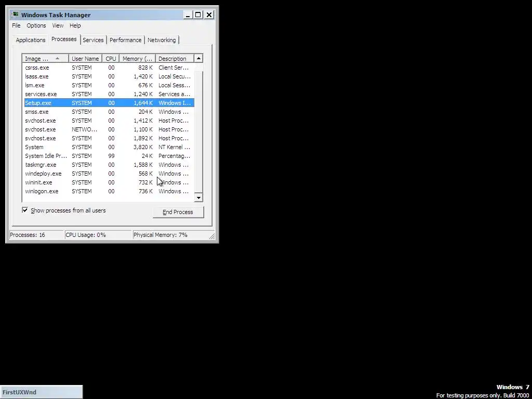Screen dimensions: 532x399
Task: Sort by Memory column header
Action: coord(137,59)
